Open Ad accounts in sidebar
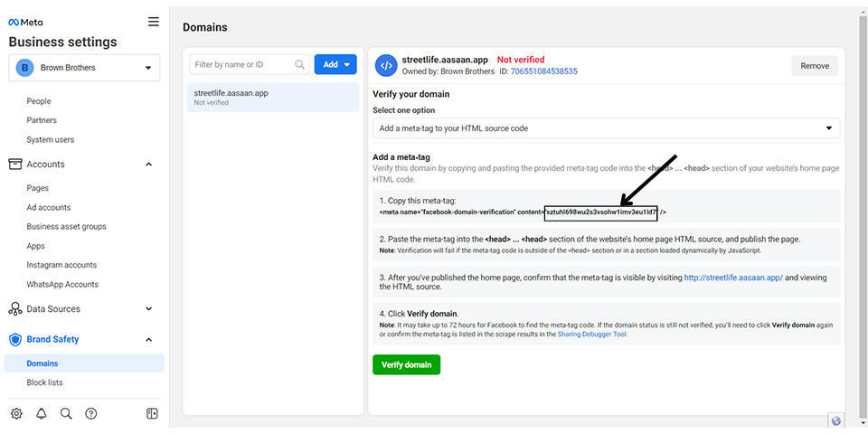Image resolution: width=868 pixels, height=434 pixels. coord(49,208)
